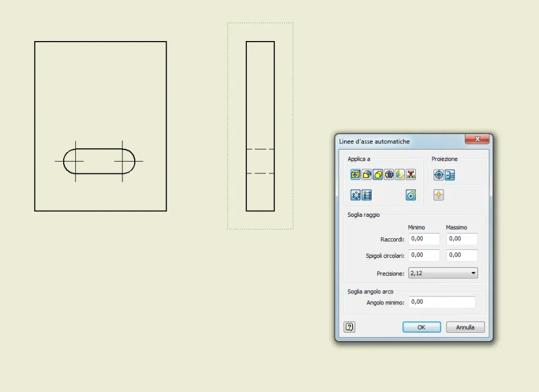This screenshot has height=392, width=539.
Task: Toggle punch center icon with red tool
Action: 411,175
